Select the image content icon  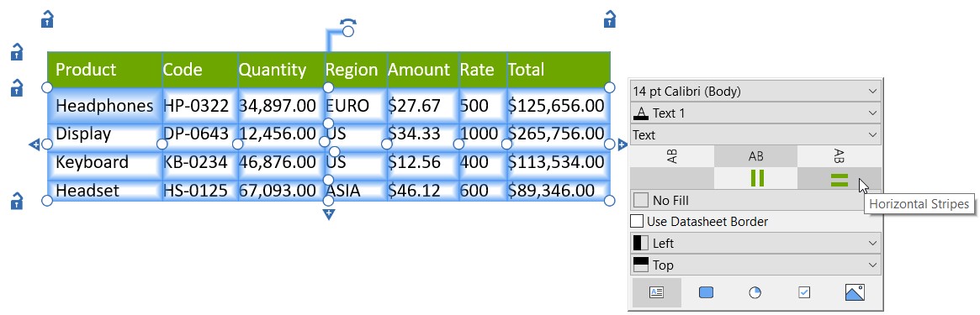tap(855, 292)
